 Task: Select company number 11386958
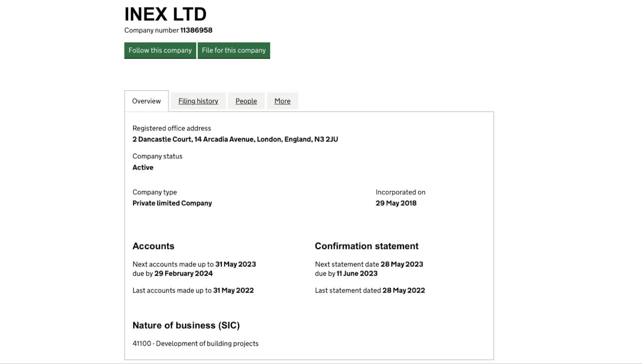pyautogui.click(x=196, y=30)
